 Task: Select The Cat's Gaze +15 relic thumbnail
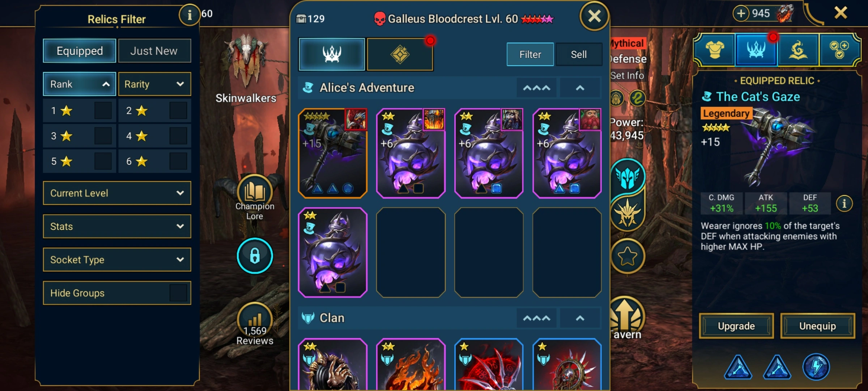point(333,153)
